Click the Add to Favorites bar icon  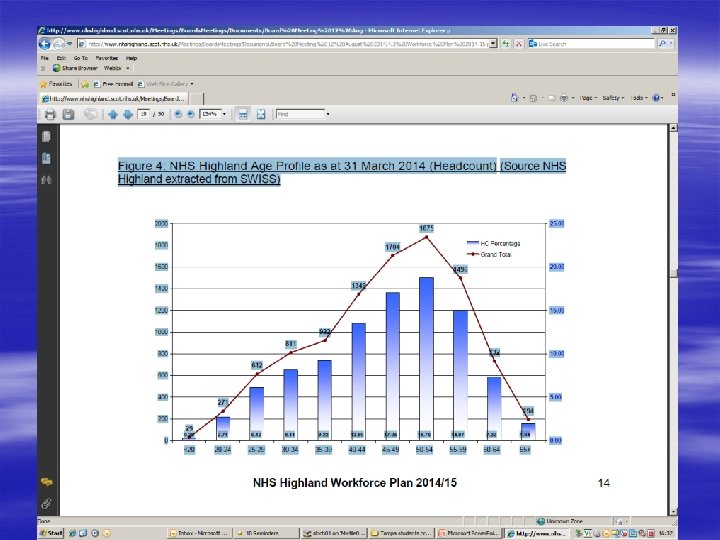point(85,84)
